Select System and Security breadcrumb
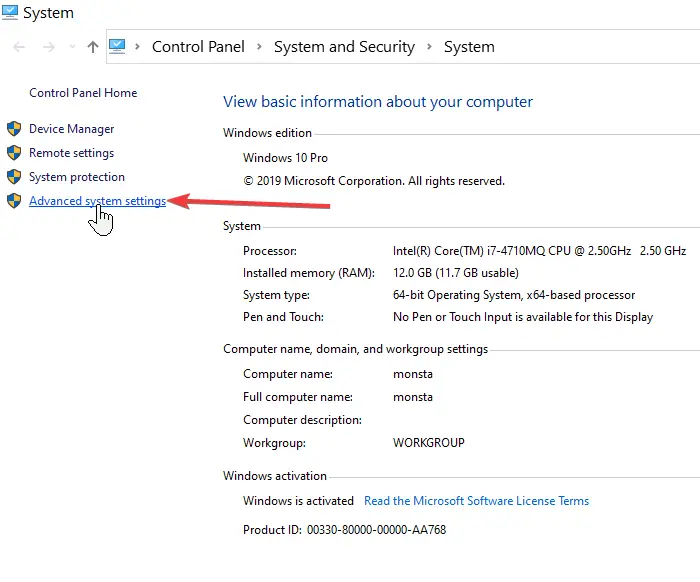 (x=344, y=46)
